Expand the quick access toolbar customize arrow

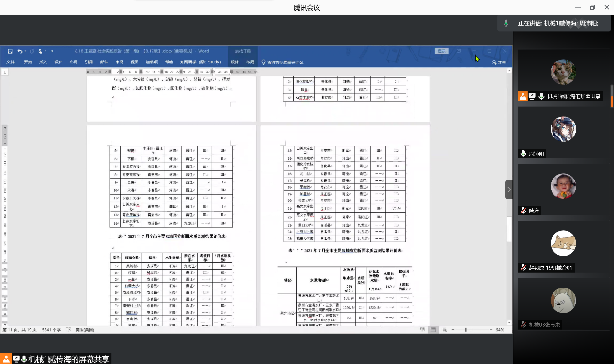[x=52, y=51]
